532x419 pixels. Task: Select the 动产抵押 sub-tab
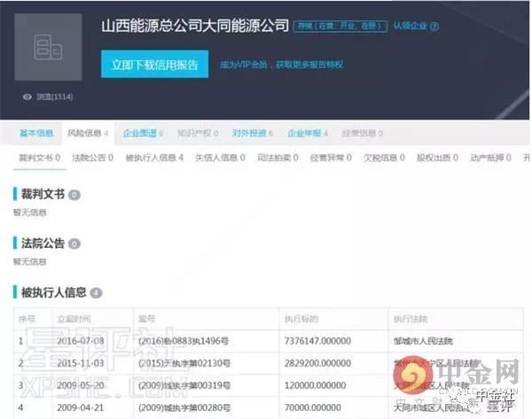click(x=490, y=158)
